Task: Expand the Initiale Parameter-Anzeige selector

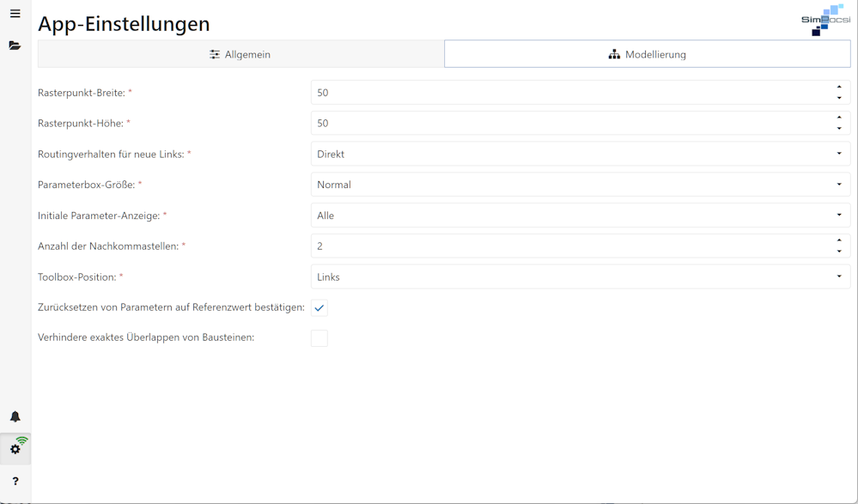Action: [x=579, y=215]
